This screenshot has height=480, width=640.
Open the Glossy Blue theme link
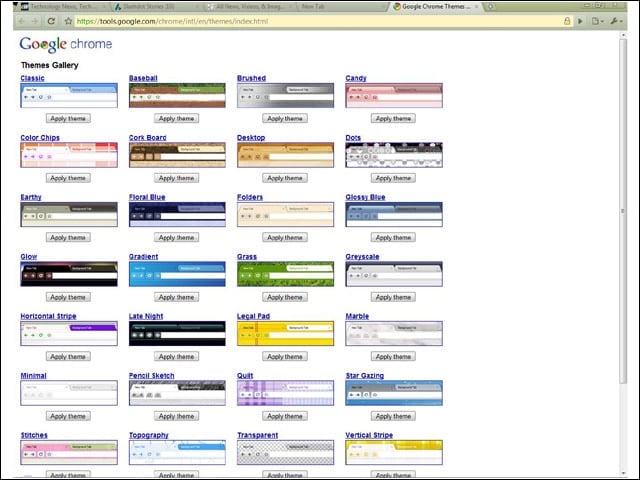pos(365,197)
